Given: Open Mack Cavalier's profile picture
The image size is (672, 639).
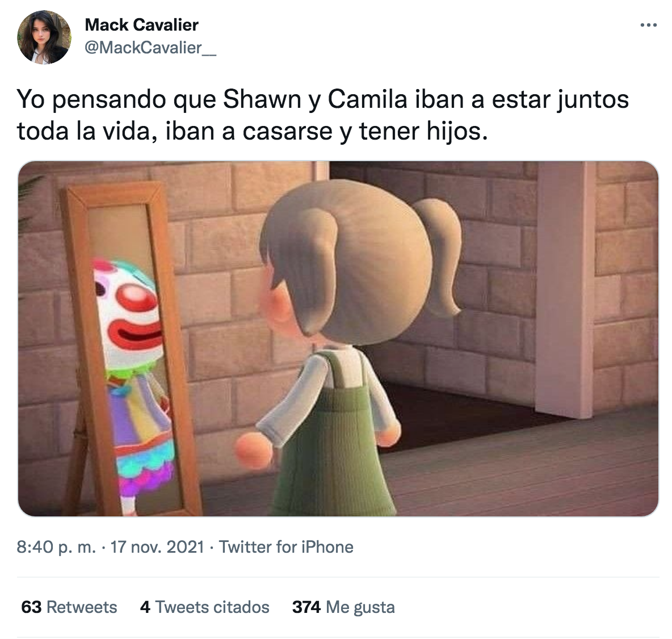Looking at the screenshot, I should point(44,37).
